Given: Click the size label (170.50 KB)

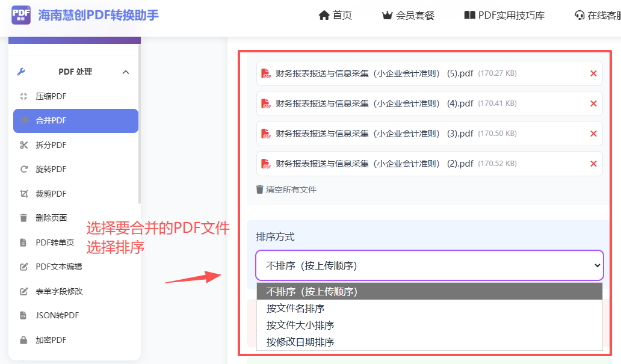Looking at the screenshot, I should (498, 134).
